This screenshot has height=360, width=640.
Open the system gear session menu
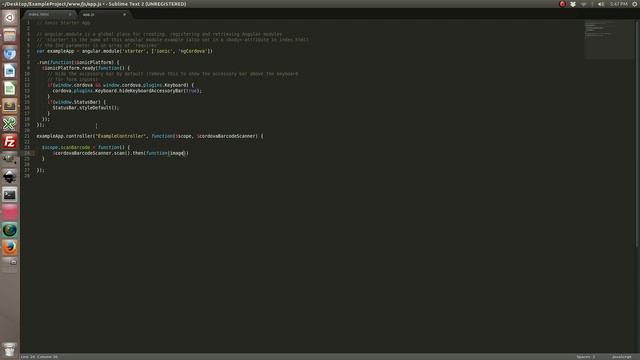click(635, 4)
